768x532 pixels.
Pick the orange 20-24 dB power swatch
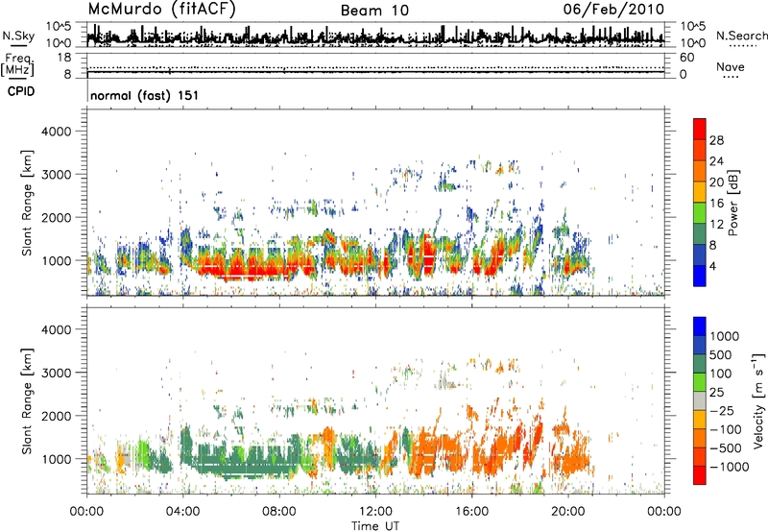[x=700, y=172]
